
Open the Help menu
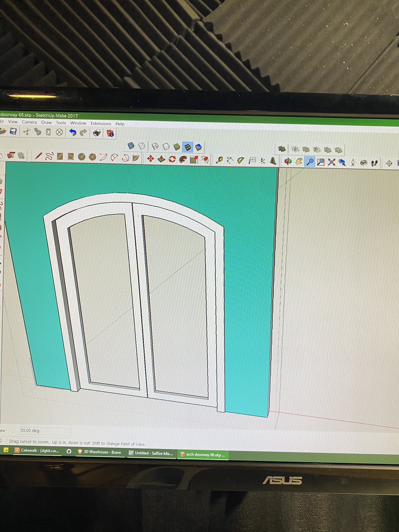coord(120,124)
